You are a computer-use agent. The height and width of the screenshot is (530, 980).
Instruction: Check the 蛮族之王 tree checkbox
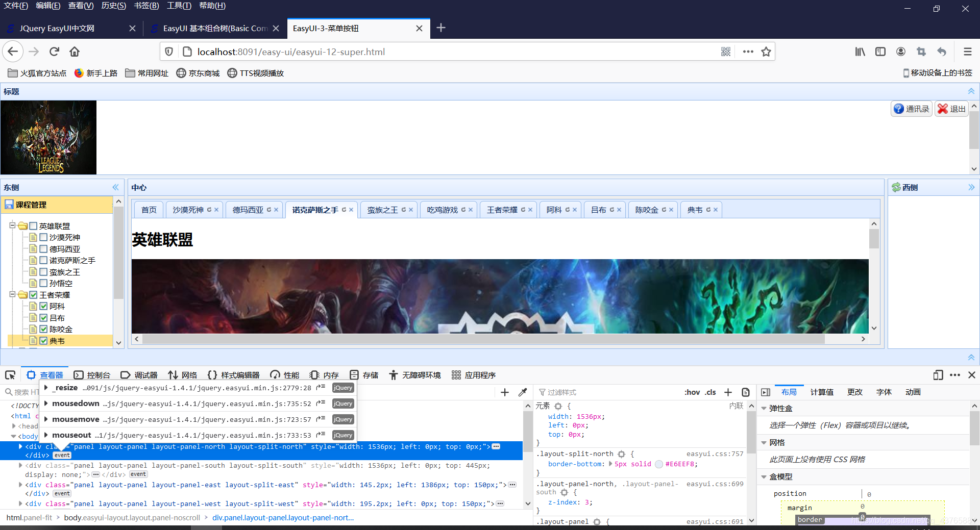point(43,272)
